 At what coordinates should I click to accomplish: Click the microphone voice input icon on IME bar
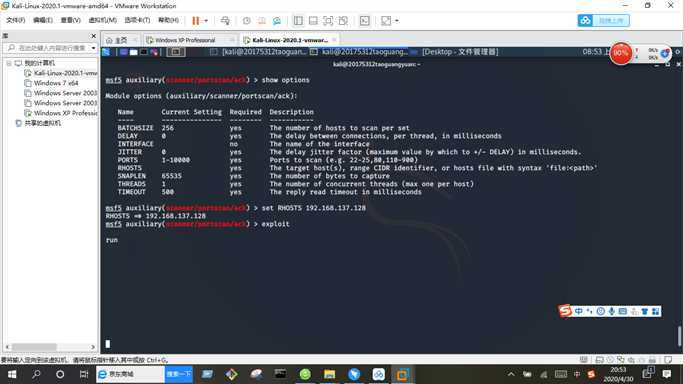(x=612, y=311)
